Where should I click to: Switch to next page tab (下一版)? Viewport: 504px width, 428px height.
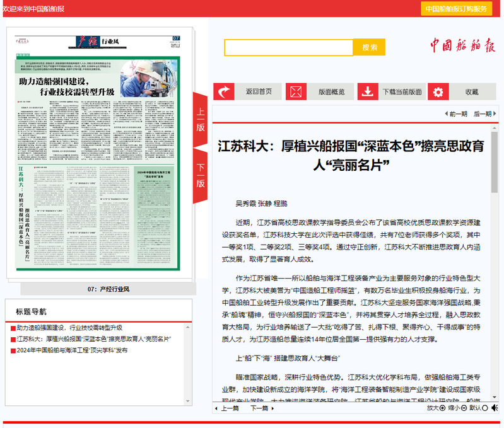click(x=201, y=175)
